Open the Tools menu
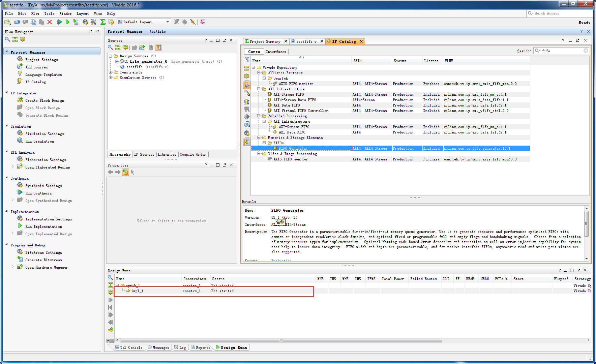 tap(49, 14)
